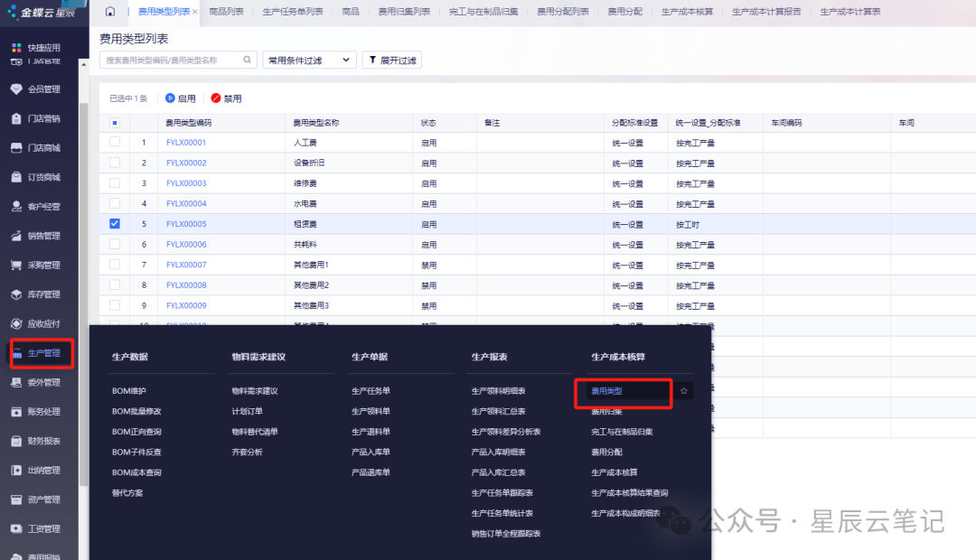
Task: Open the 常用条件过滤 dropdown
Action: [x=309, y=60]
